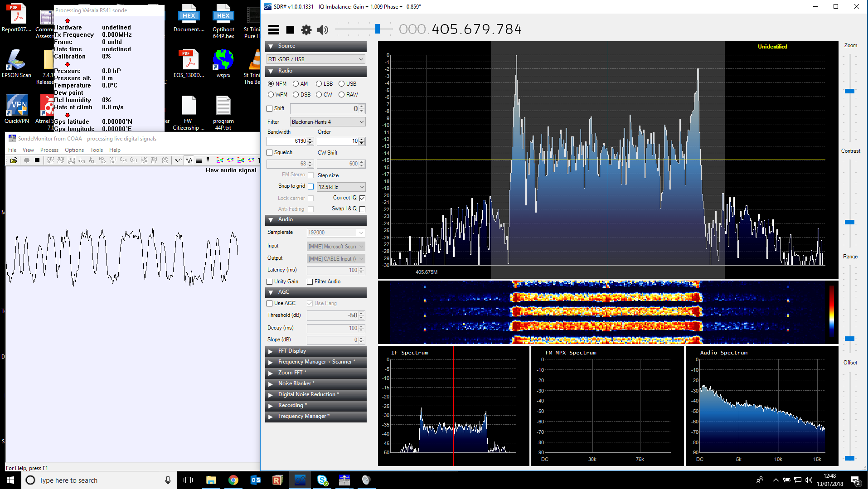Click the SondeMonitor record circle button

click(x=27, y=160)
